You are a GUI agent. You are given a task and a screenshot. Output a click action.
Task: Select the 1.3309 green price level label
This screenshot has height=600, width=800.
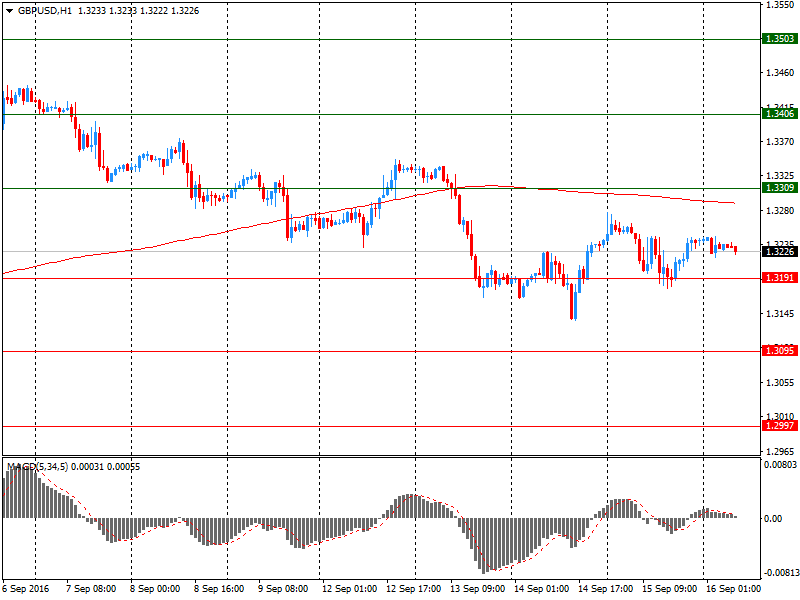(780, 188)
